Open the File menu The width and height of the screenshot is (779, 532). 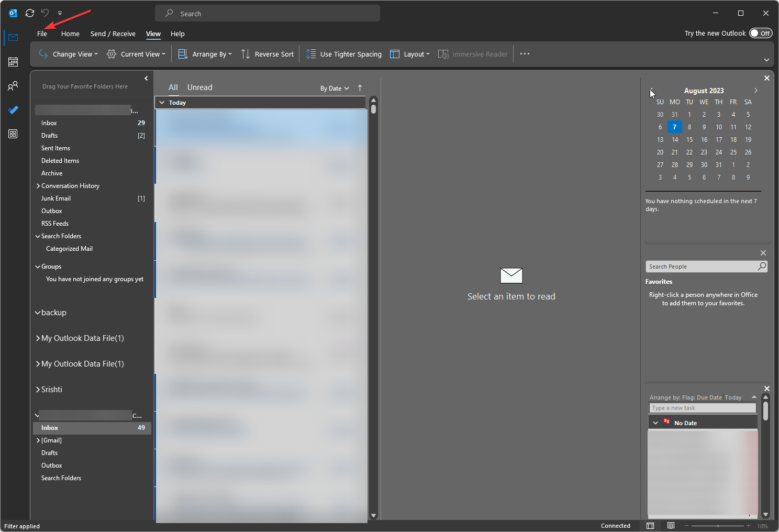tap(42, 33)
